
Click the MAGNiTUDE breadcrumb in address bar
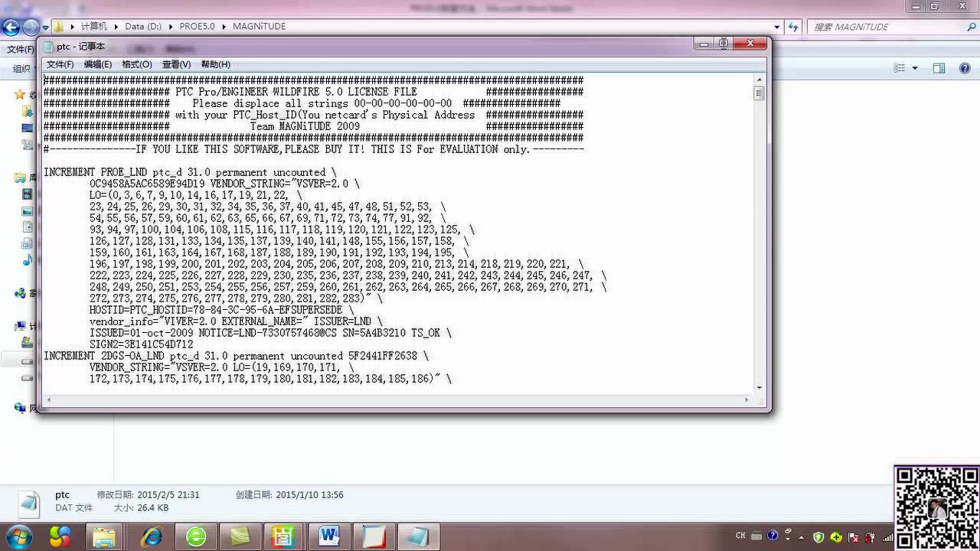tap(259, 26)
